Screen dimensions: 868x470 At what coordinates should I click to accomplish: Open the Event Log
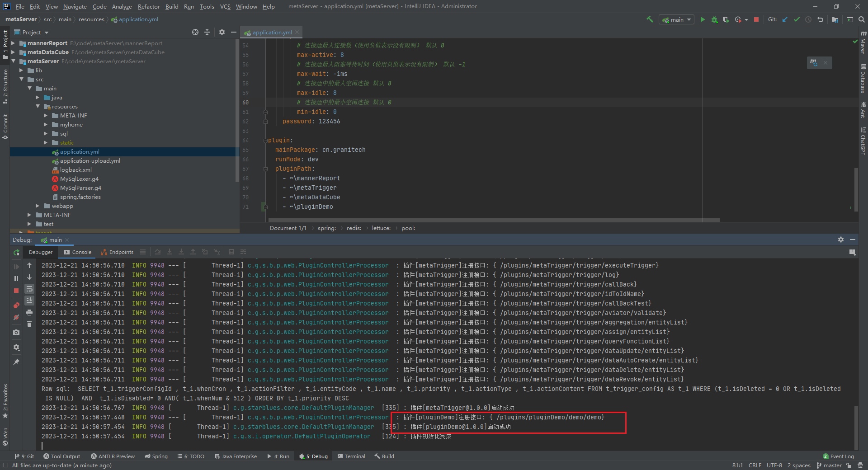[x=839, y=456]
